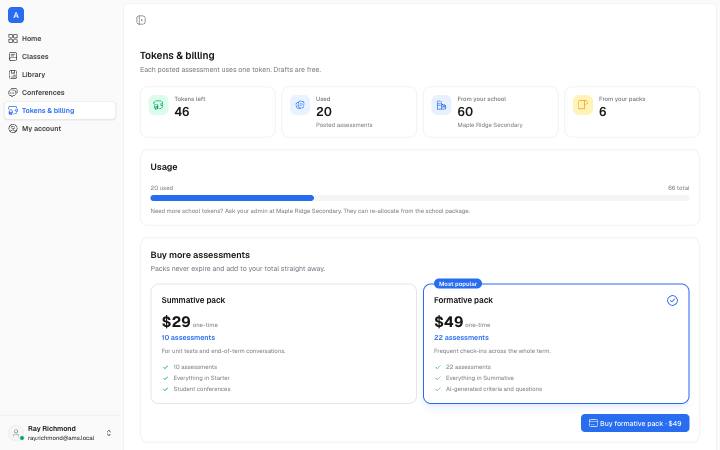
Task: Click the Buy more assessments heading
Action: (200, 255)
